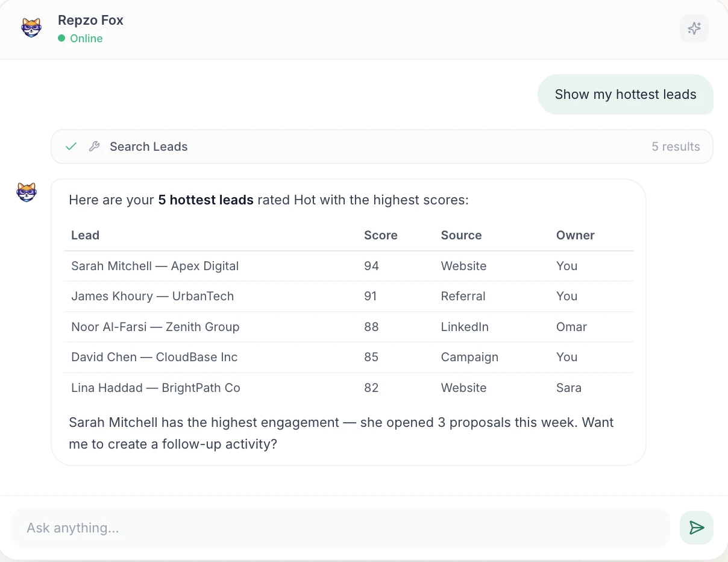Image resolution: width=728 pixels, height=562 pixels.
Task: Click the Source column header
Action: coord(461,235)
